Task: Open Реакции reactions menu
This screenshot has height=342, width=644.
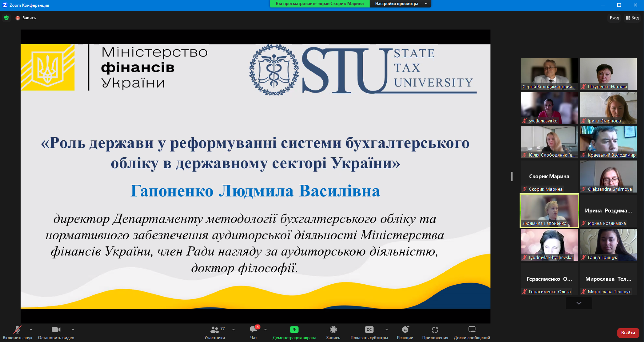Action: [405, 333]
